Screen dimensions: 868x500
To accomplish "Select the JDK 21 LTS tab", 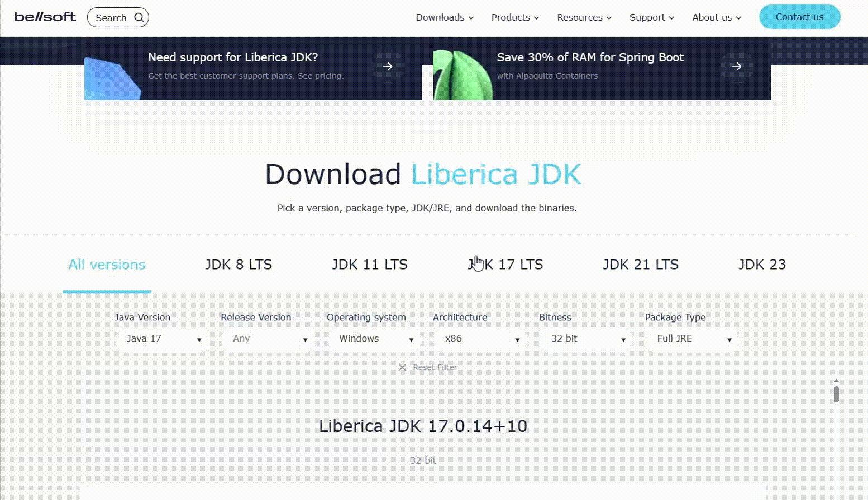I will tap(641, 265).
